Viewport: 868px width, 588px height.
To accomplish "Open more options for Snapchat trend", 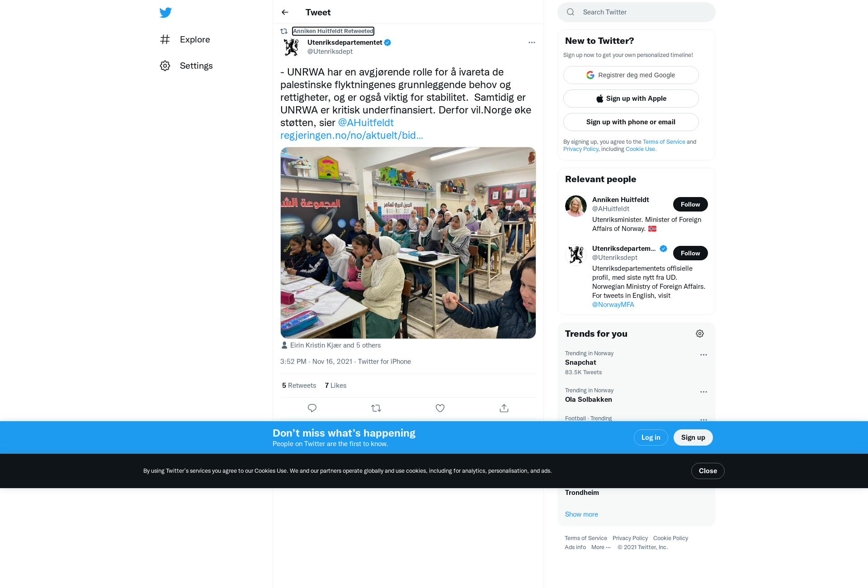I will [x=703, y=355].
